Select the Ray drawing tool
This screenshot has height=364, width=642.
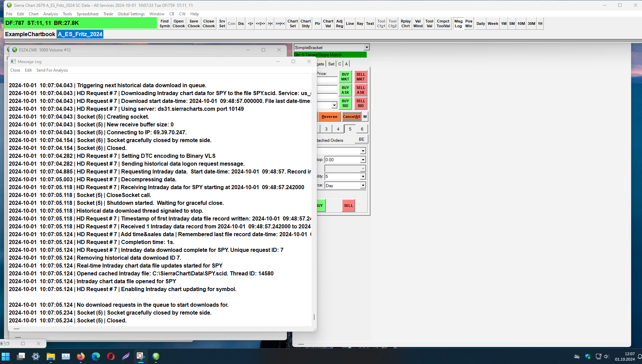[360, 24]
